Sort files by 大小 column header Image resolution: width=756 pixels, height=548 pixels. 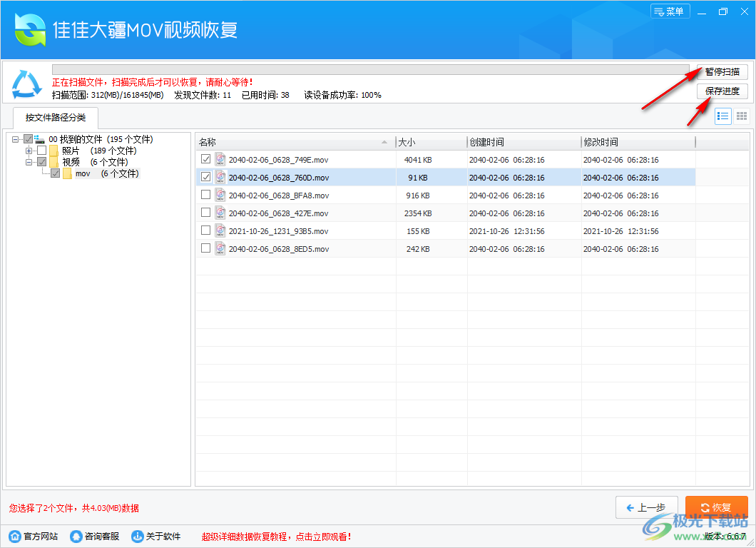431,142
